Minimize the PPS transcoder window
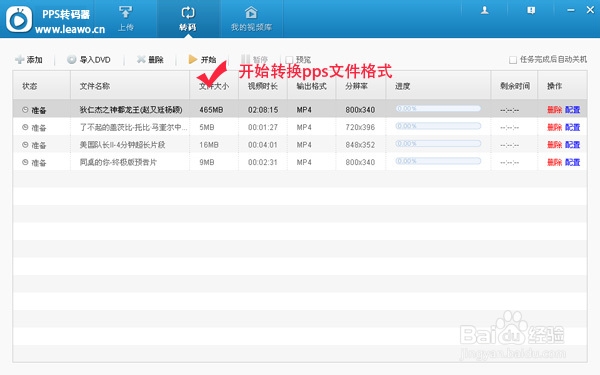 pos(571,10)
